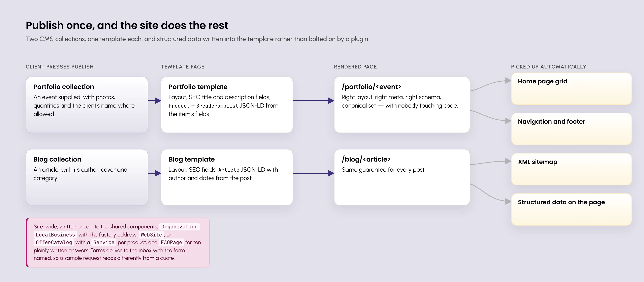Click 'An event supplied, with photos,' description text
Image resolution: width=644 pixels, height=282 pixels.
click(74, 97)
